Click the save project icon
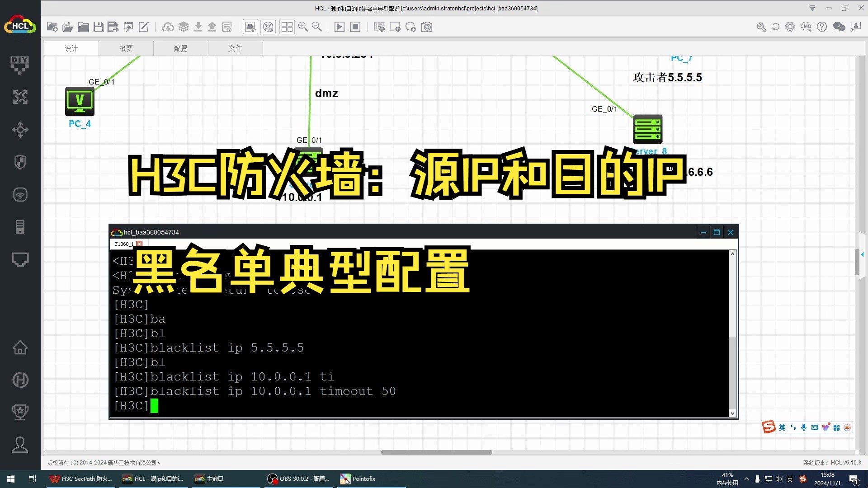868x488 pixels. 98,27
